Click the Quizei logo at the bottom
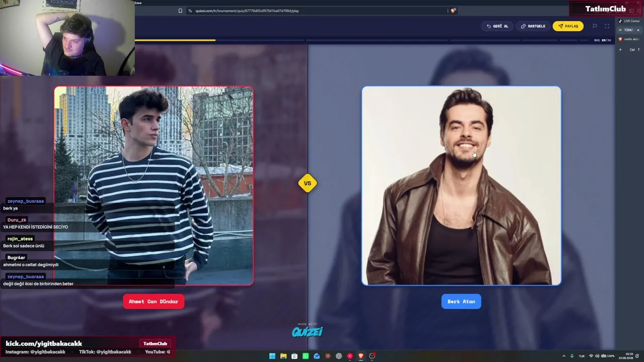Screen dimensions: 644x362 307,331
